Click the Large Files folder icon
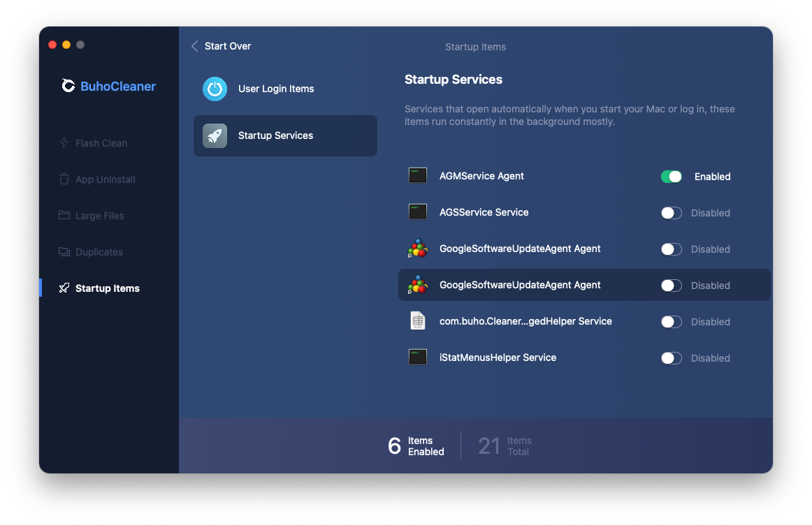This screenshot has width=812, height=525. [64, 215]
